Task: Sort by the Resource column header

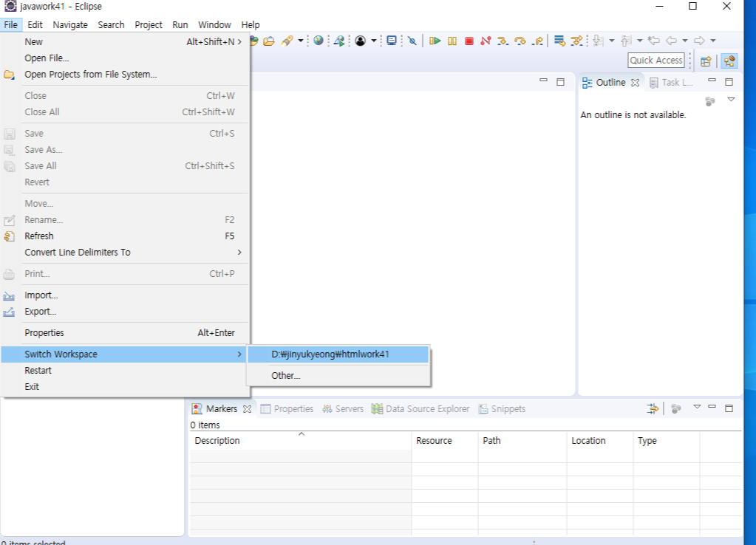Action: point(445,440)
